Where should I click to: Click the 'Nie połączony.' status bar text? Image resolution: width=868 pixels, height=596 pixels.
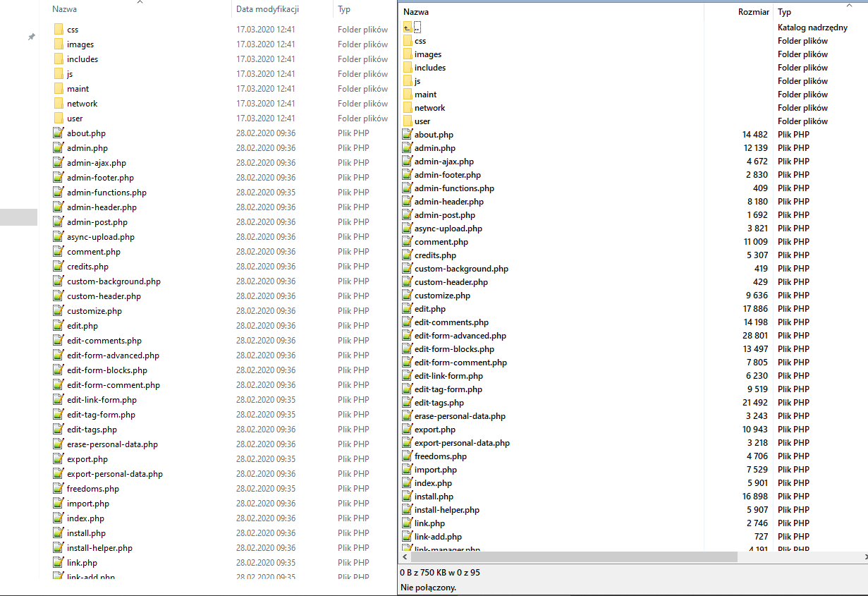pyautogui.click(x=428, y=587)
